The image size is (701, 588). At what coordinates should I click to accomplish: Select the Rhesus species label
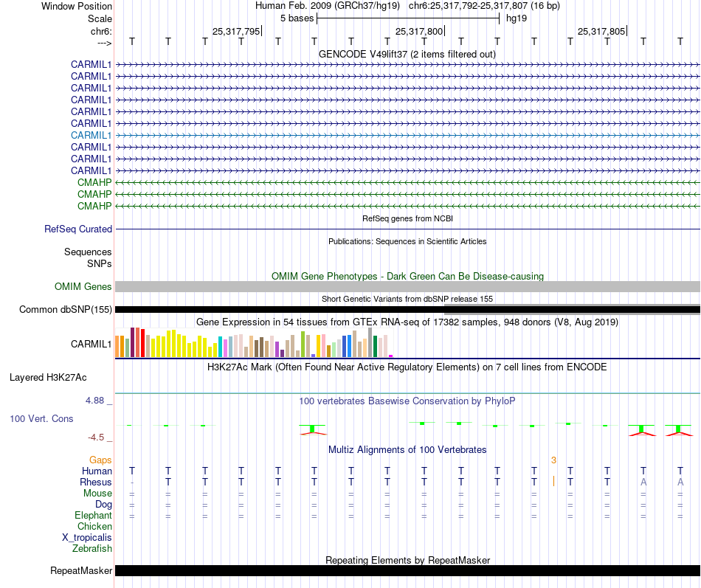click(96, 482)
